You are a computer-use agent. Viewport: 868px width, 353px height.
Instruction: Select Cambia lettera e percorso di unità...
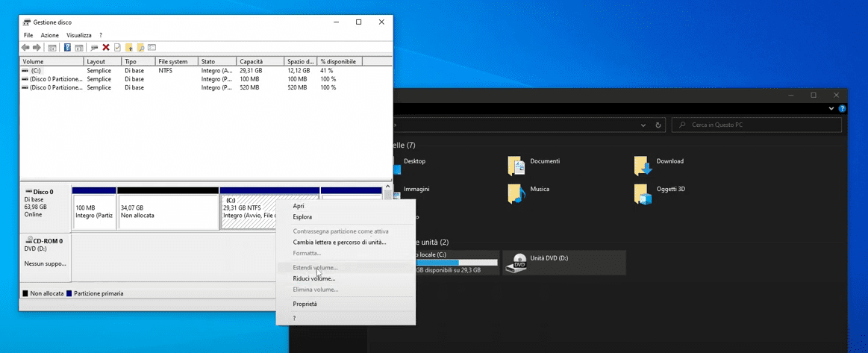pos(339,242)
